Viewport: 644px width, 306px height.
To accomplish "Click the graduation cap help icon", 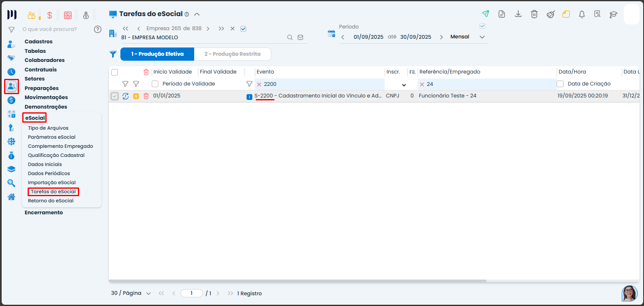I will point(613,14).
